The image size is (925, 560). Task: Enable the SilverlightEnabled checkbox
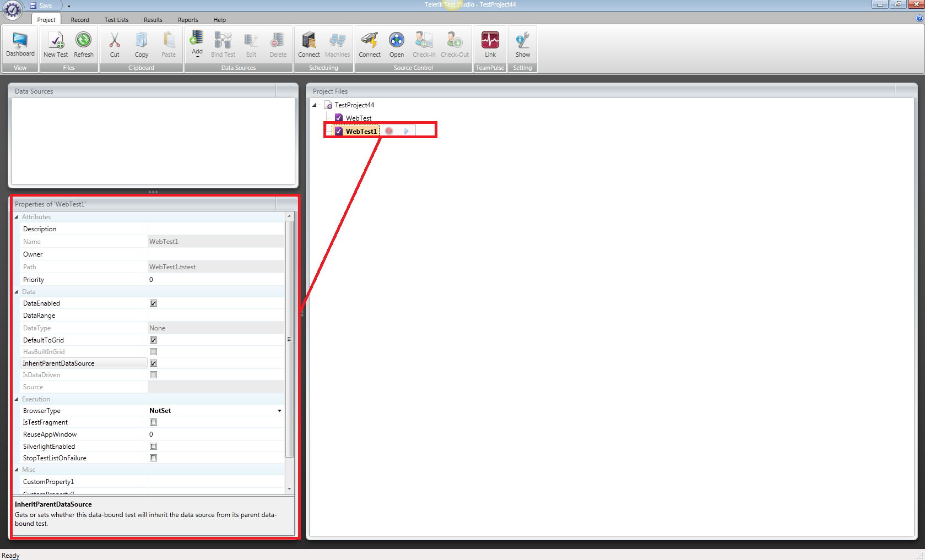tap(153, 447)
